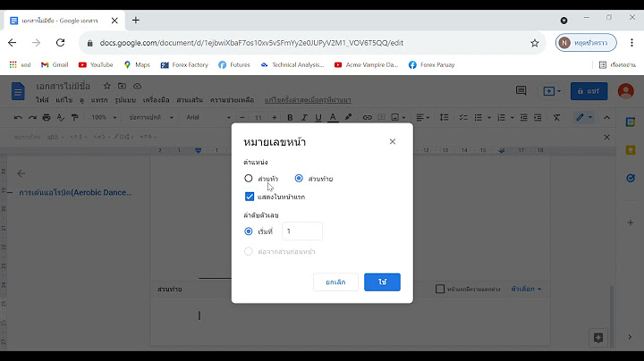The width and height of the screenshot is (644, 361).
Task: Click the insert link icon
Action: coord(367,118)
